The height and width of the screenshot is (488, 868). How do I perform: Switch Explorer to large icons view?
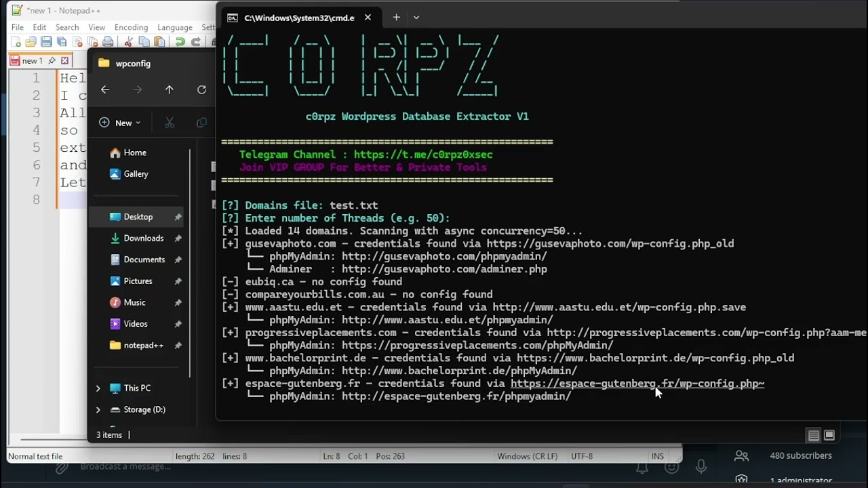pos(829,435)
